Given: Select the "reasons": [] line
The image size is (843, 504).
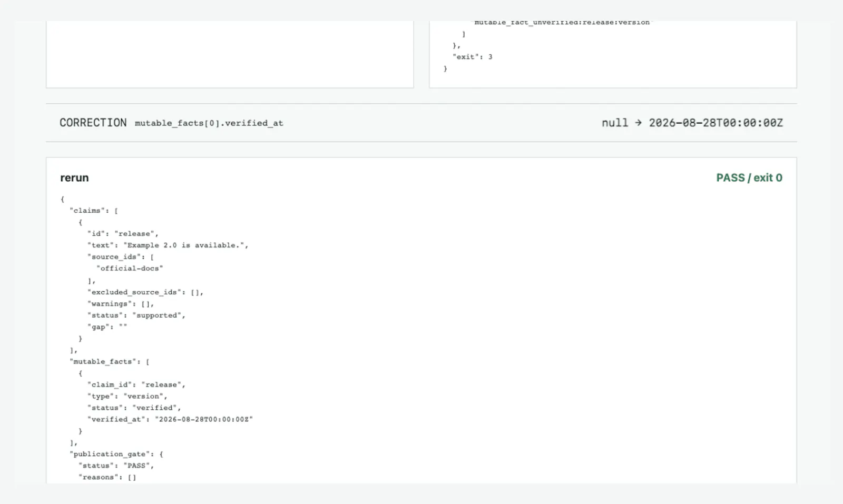Looking at the screenshot, I should point(107,477).
